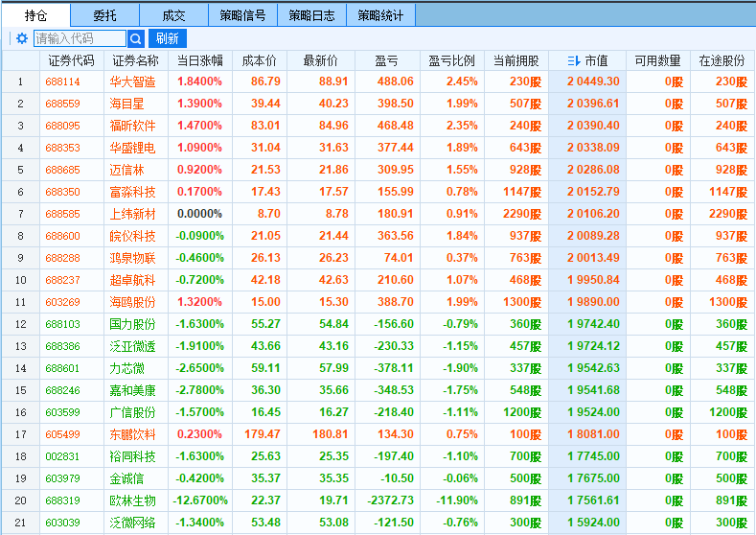This screenshot has height=535, width=756.
Task: Click the 广信股份 stock name
Action: (132, 412)
